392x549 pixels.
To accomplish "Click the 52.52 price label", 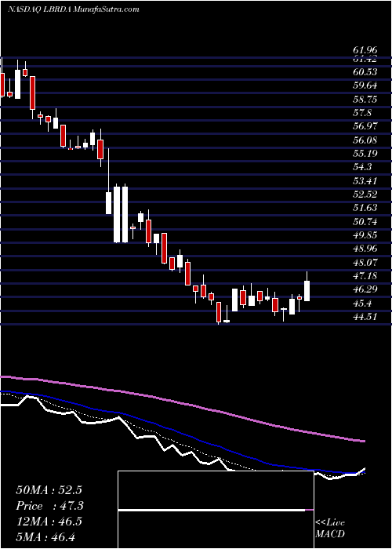I will [x=365, y=195].
